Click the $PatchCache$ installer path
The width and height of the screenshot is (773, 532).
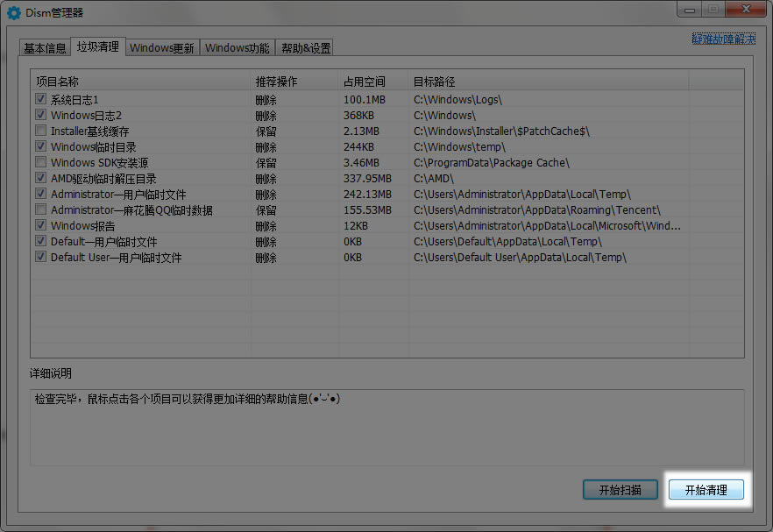click(x=501, y=131)
